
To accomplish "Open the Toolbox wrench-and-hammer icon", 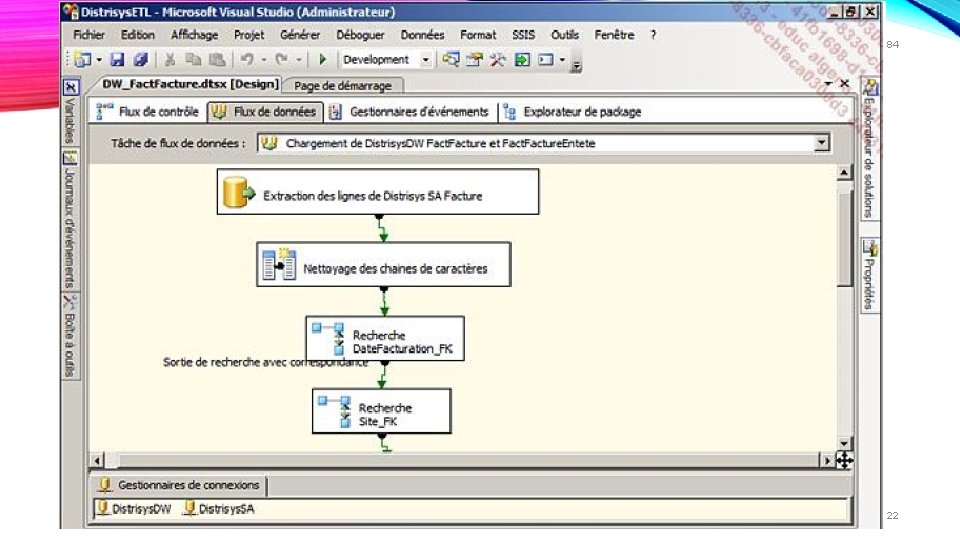I will (498, 59).
